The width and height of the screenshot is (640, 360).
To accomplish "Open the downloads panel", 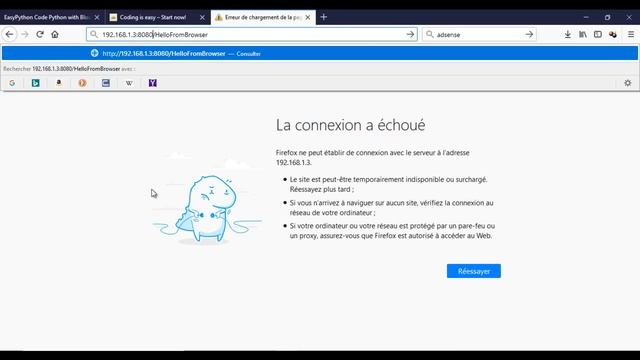I will click(567, 35).
